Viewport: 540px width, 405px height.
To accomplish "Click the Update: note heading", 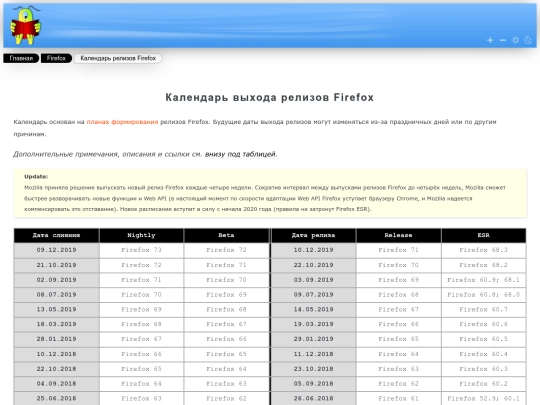I will 36,177.
